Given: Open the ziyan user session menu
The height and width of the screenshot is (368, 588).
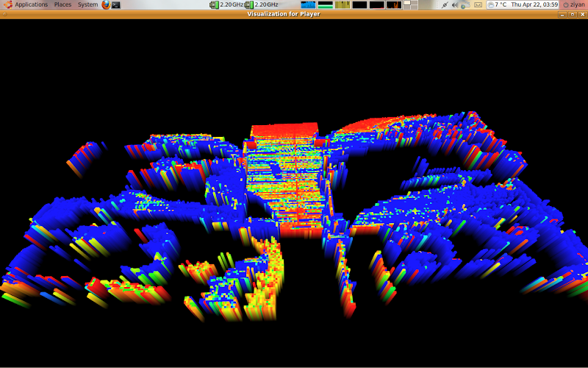Looking at the screenshot, I should (x=573, y=4).
